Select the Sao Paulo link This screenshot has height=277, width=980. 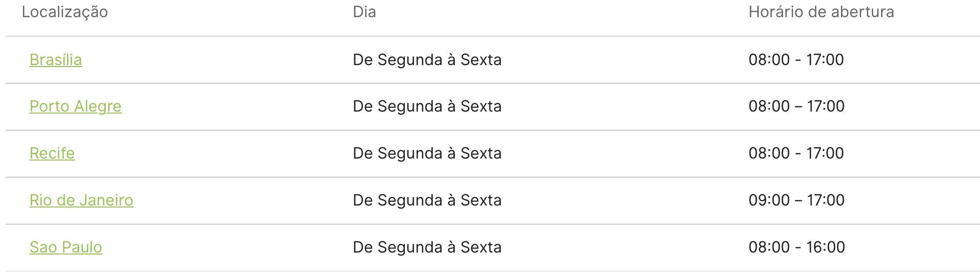pyautogui.click(x=66, y=247)
